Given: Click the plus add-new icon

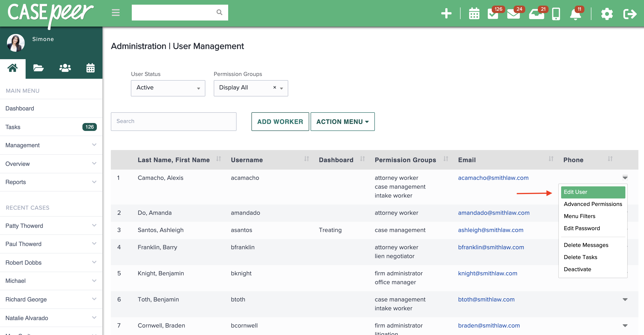Looking at the screenshot, I should coord(446,14).
